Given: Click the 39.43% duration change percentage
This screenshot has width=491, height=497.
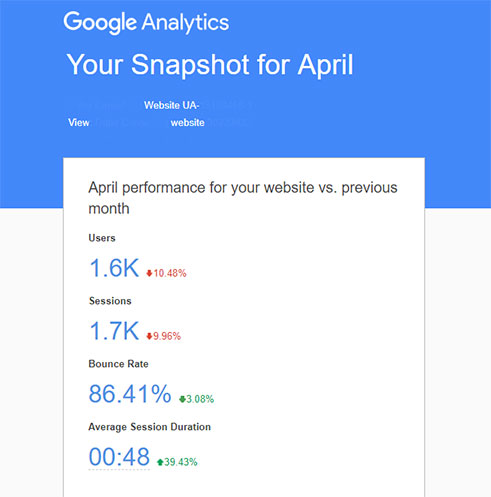Looking at the screenshot, I should point(181,462).
